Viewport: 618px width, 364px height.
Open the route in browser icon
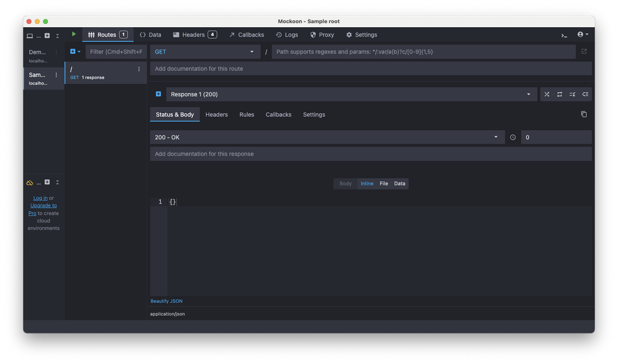(584, 51)
